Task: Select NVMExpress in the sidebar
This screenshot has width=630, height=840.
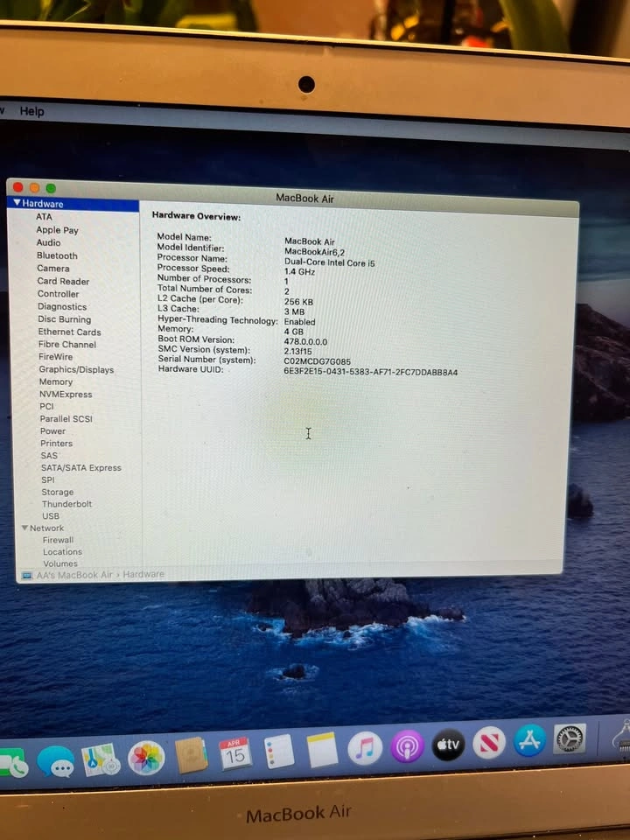Action: pyautogui.click(x=66, y=395)
